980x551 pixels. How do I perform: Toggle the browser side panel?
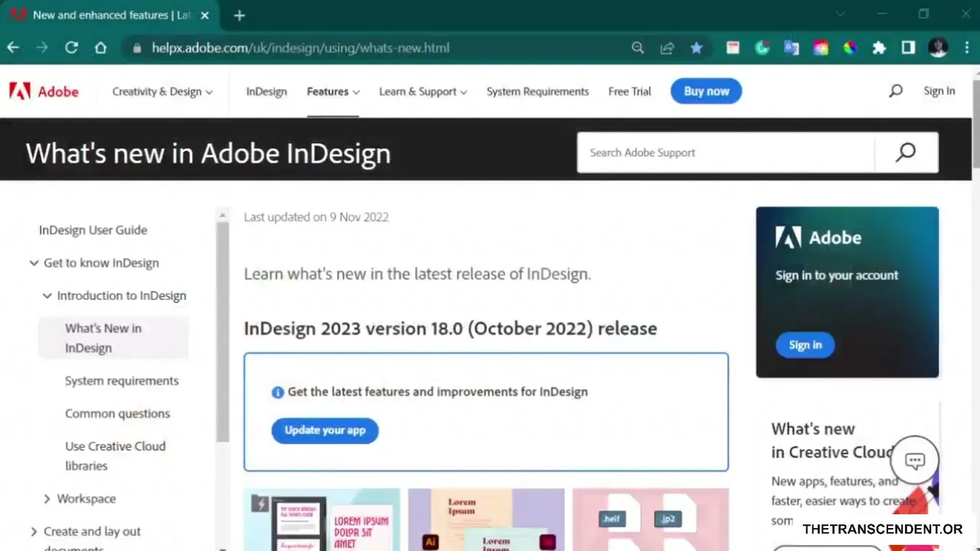pyautogui.click(x=908, y=47)
